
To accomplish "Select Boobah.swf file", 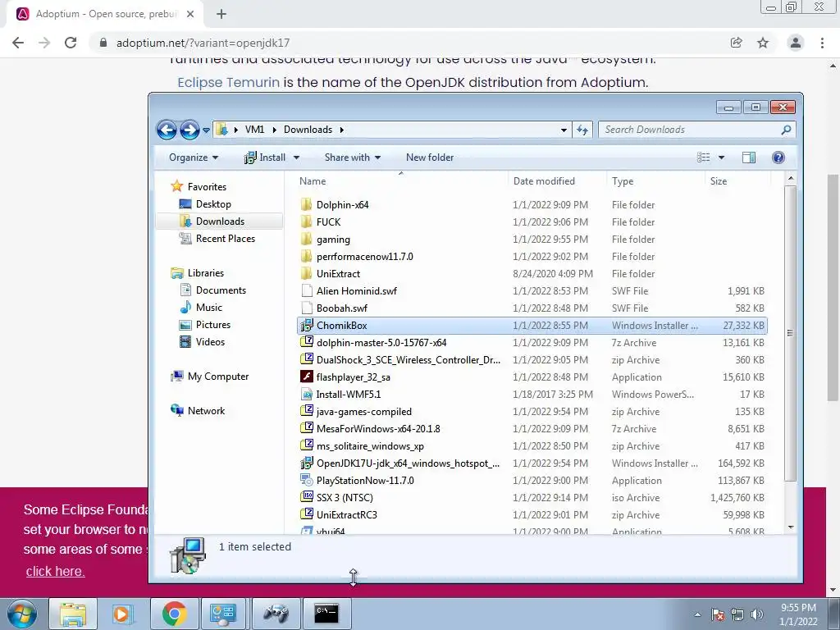I will pos(341,308).
